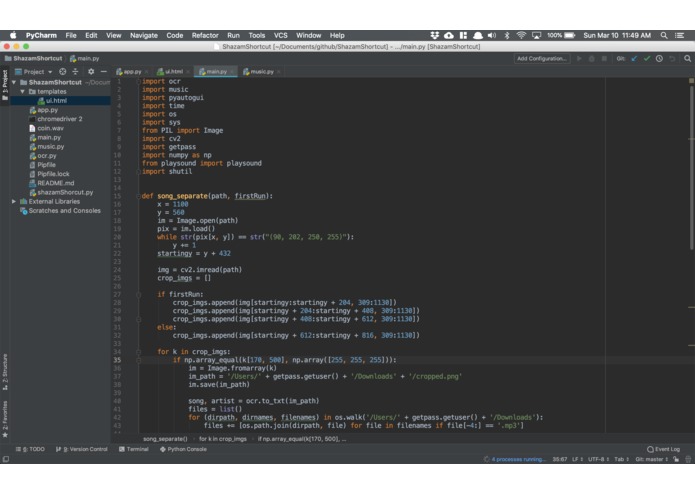This screenshot has width=695, height=494.
Task: Click the Add Configuration button
Action: point(542,58)
